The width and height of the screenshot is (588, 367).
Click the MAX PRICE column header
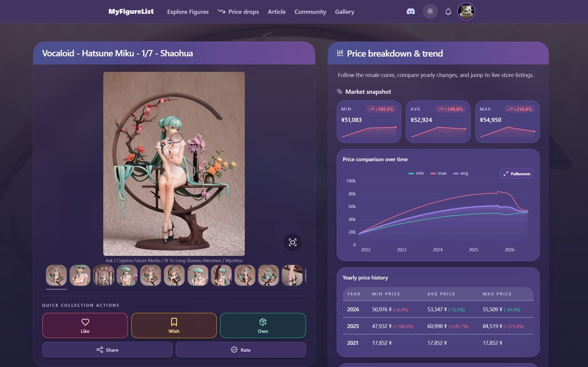497,294
